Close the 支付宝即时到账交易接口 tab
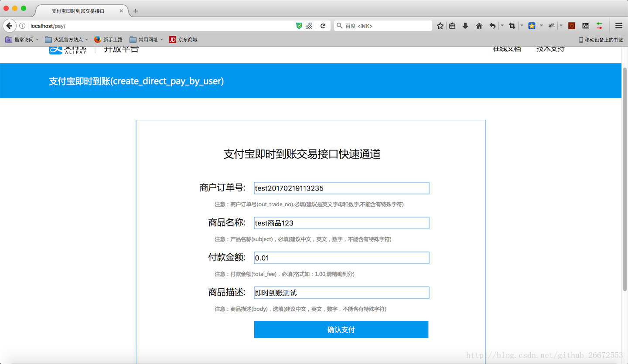This screenshot has height=364, width=628. coord(121,11)
